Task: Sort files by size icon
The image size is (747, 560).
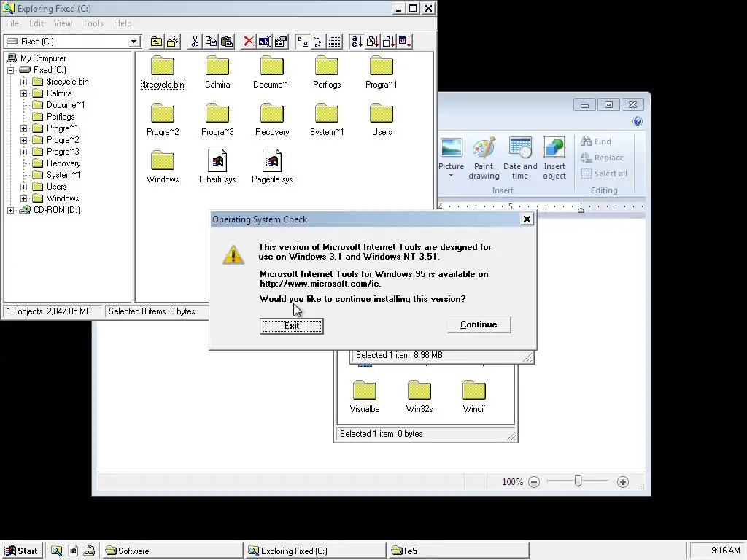Action: [389, 42]
